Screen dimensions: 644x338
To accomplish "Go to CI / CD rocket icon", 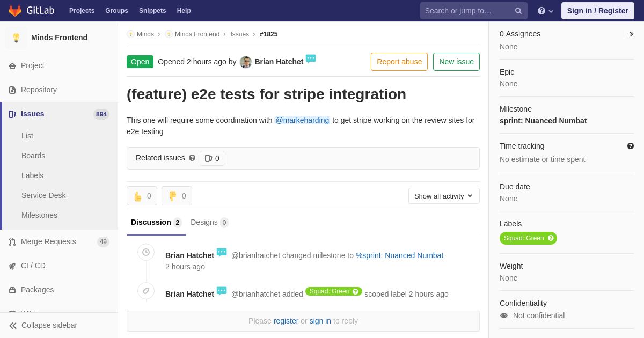I will click(x=12, y=266).
